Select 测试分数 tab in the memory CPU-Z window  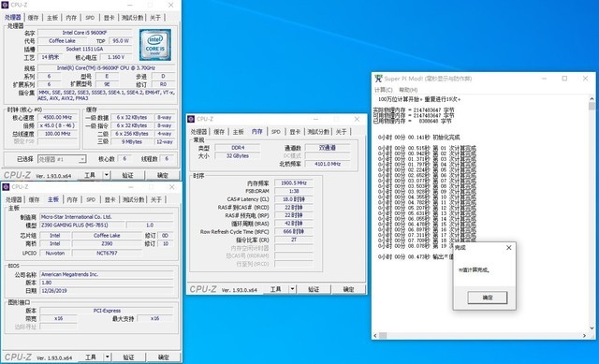pyautogui.click(x=318, y=132)
